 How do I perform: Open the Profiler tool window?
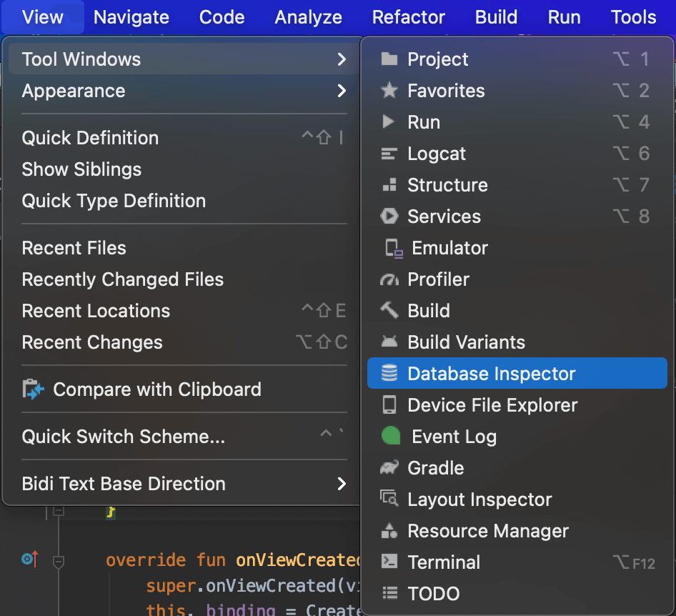[517, 279]
